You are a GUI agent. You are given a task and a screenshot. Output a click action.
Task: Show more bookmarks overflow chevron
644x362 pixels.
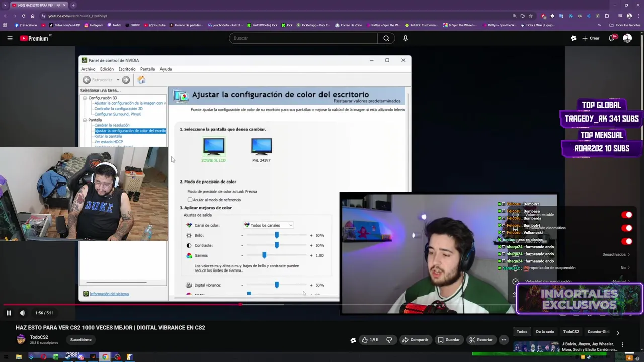point(599,25)
